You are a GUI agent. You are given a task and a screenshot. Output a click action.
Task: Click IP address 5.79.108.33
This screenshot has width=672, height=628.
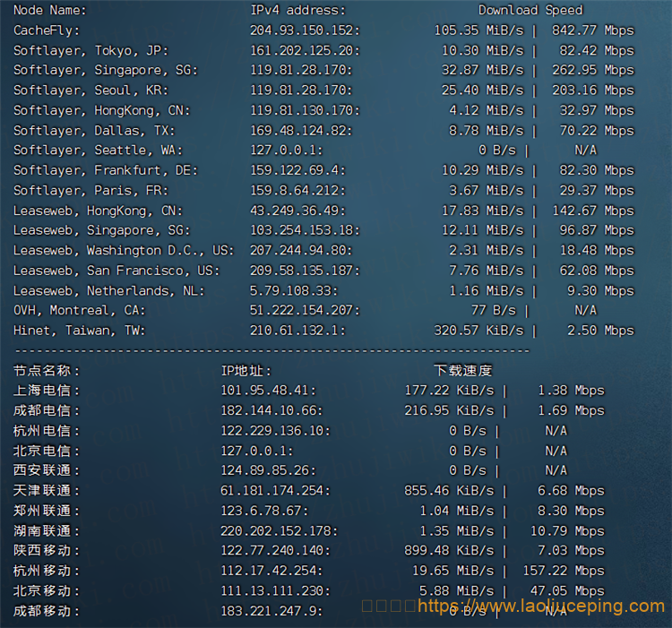click(294, 291)
